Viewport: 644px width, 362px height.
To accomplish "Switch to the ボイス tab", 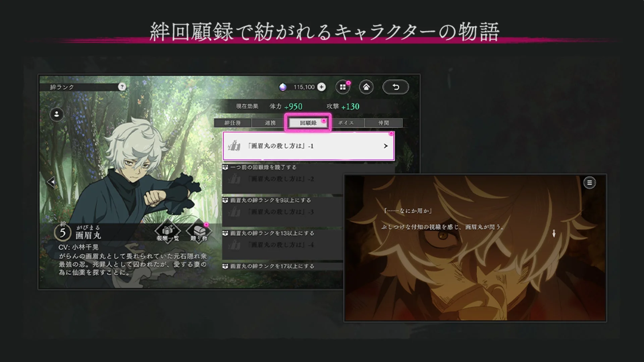I will (346, 123).
